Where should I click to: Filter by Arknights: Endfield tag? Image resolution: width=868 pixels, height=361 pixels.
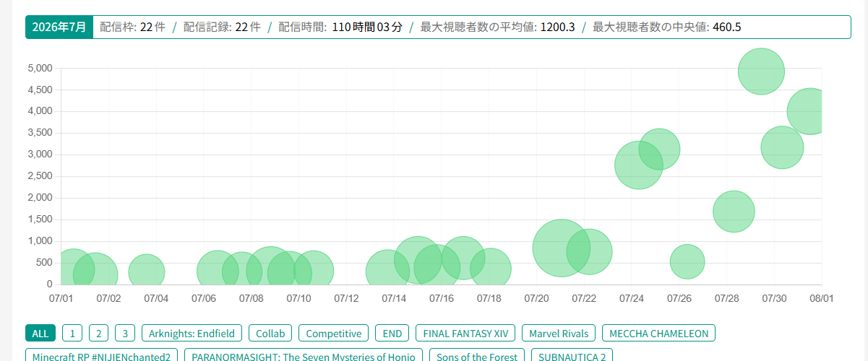(x=192, y=333)
